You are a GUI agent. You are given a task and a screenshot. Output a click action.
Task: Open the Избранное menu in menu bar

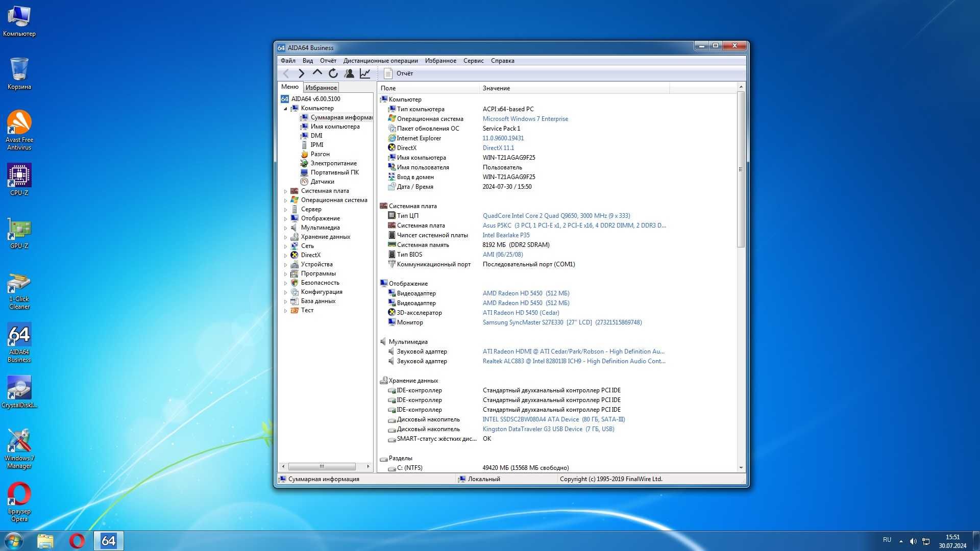[441, 61]
